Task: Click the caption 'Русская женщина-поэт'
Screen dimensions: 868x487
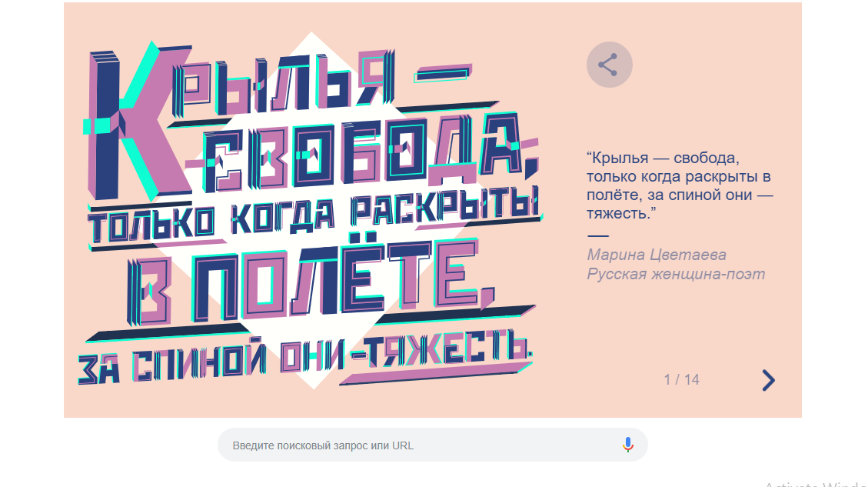Action: (x=676, y=274)
